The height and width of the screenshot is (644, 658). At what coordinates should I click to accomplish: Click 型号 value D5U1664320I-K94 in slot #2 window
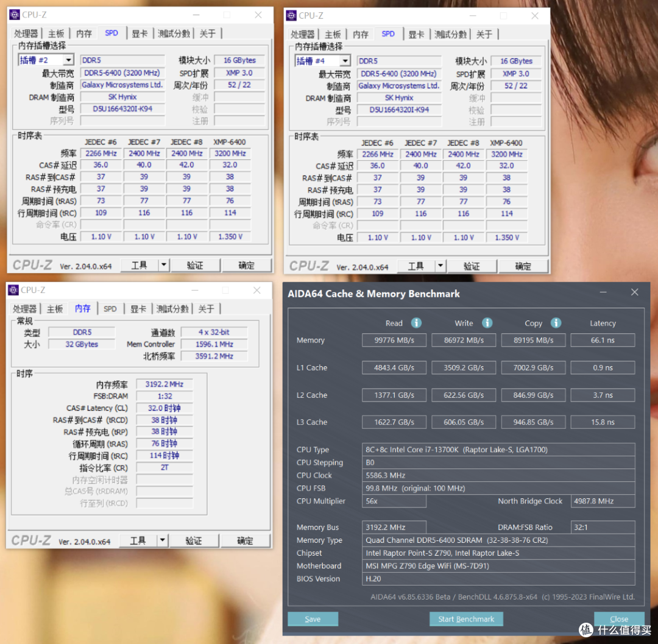[122, 108]
